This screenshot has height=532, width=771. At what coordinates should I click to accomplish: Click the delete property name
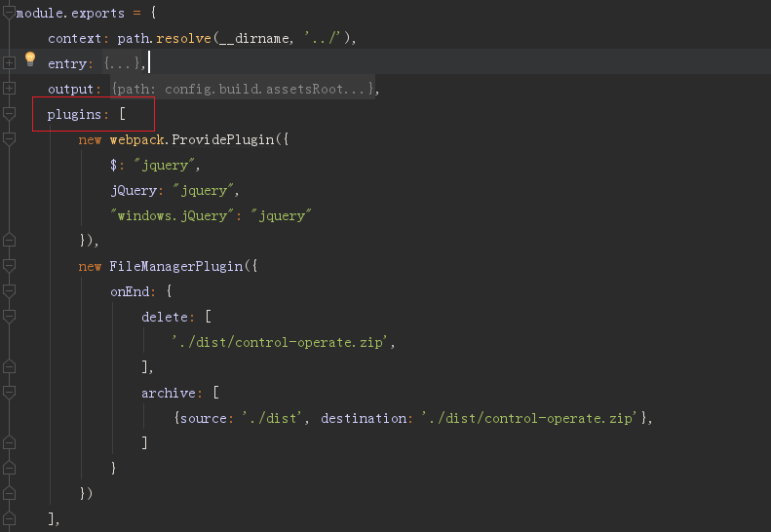tap(164, 317)
